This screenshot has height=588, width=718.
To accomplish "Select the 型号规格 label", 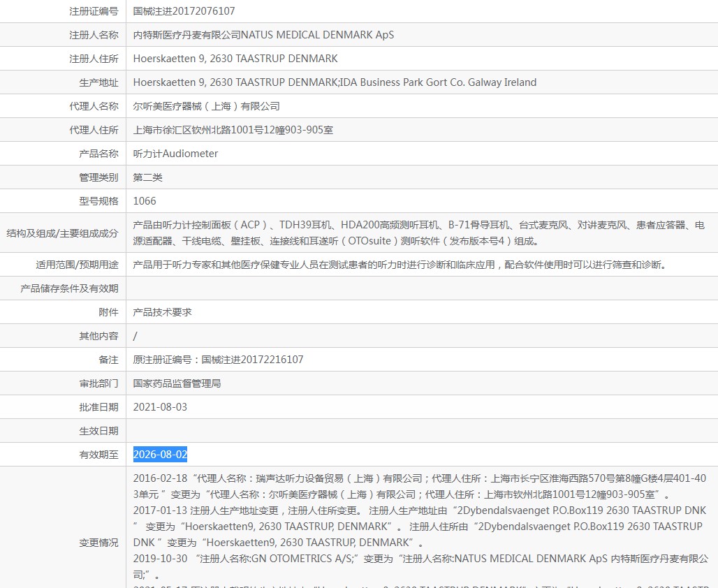I will (98, 201).
